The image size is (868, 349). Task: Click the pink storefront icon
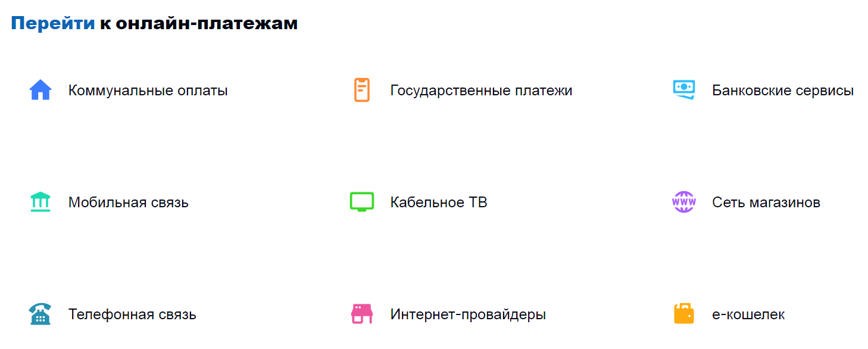coord(362,314)
